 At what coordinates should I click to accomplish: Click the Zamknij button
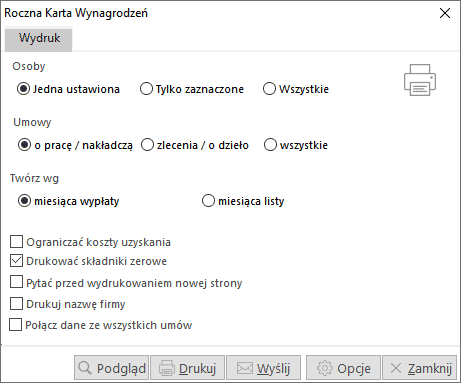pos(419,368)
